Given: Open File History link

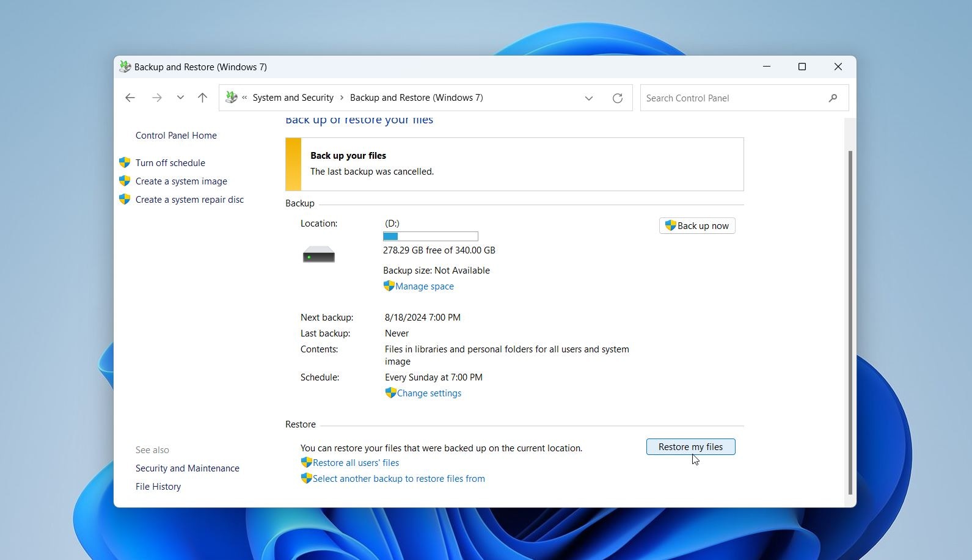Looking at the screenshot, I should [158, 487].
